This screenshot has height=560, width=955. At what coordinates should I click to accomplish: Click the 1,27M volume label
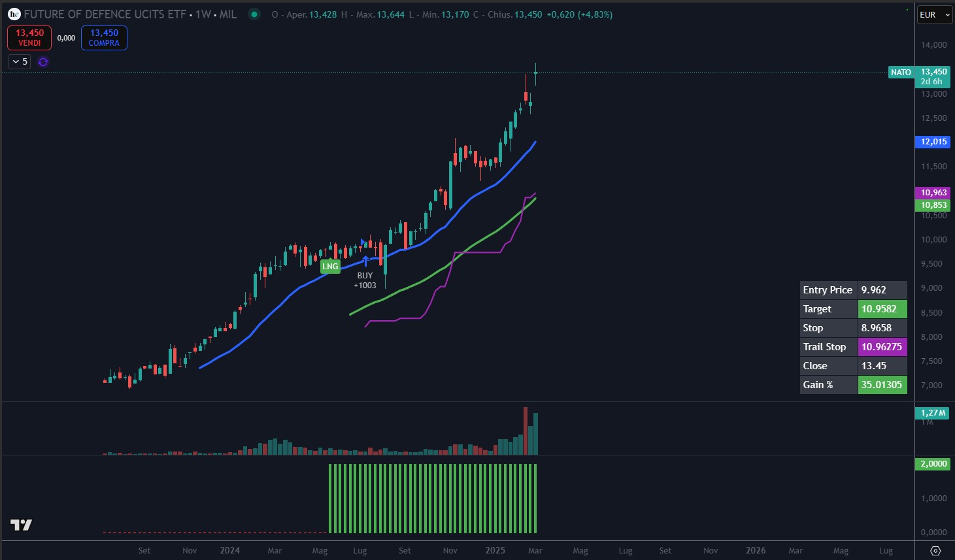933,412
